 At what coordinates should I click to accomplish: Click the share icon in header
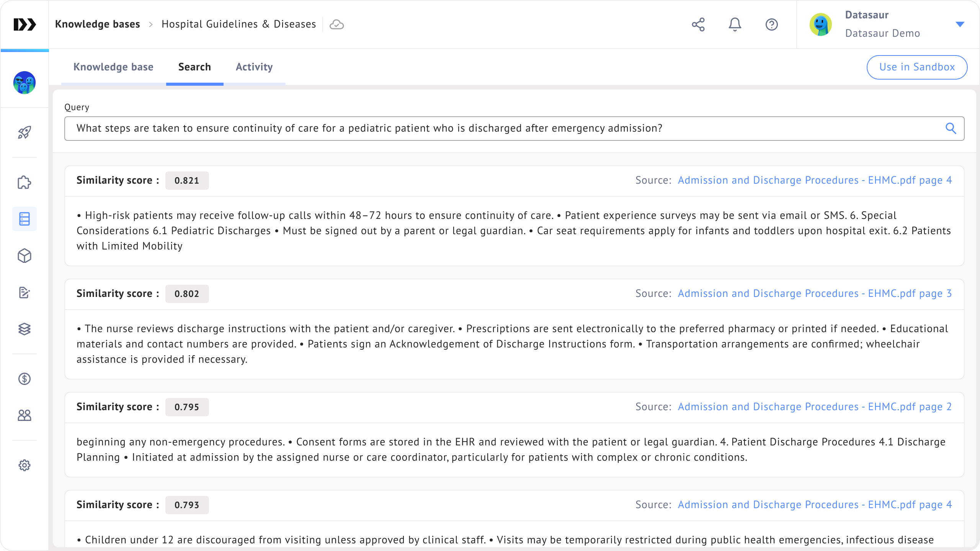(698, 24)
